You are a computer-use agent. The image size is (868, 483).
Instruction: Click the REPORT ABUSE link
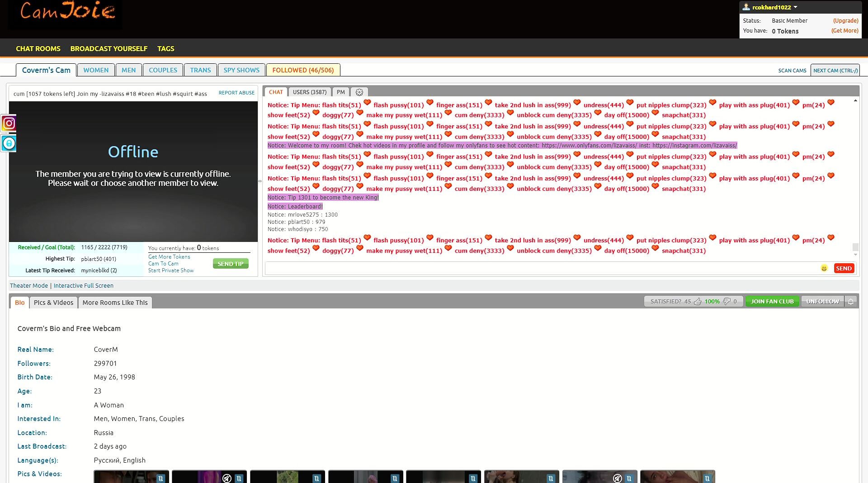tap(236, 93)
